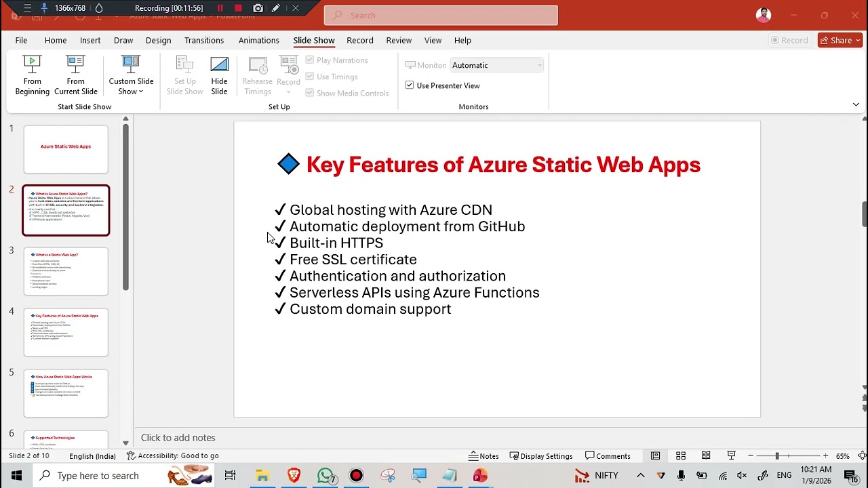Open the Help tab
This screenshot has width=868, height=488.
[x=462, y=40]
